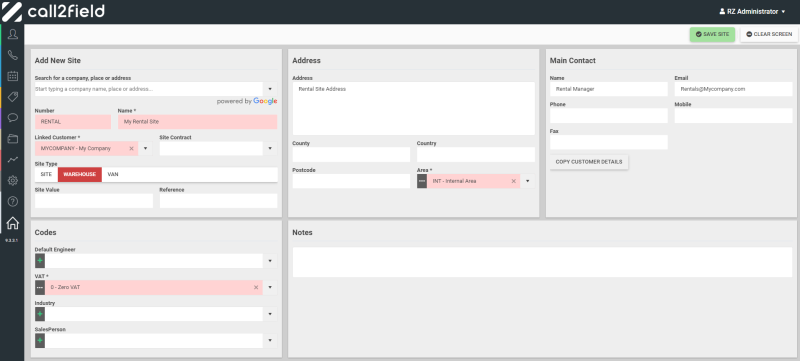Open the reports chart icon in sidebar
The height and width of the screenshot is (361, 800).
(x=13, y=160)
